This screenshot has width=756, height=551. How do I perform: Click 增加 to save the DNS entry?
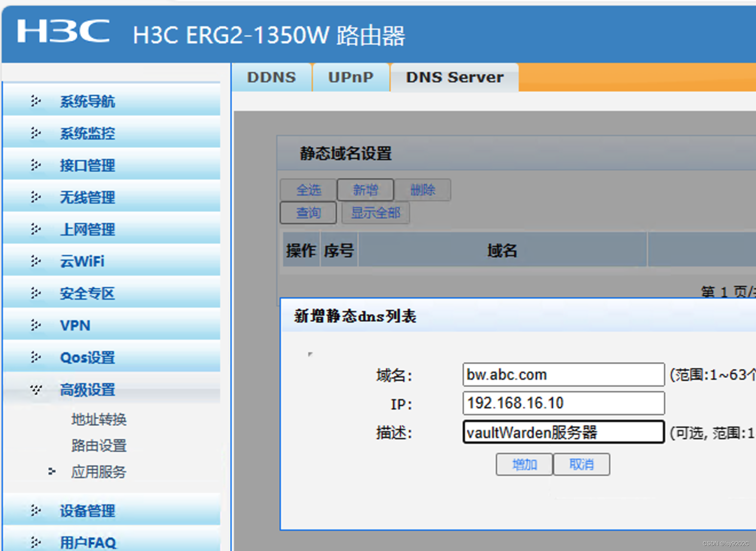coord(524,464)
